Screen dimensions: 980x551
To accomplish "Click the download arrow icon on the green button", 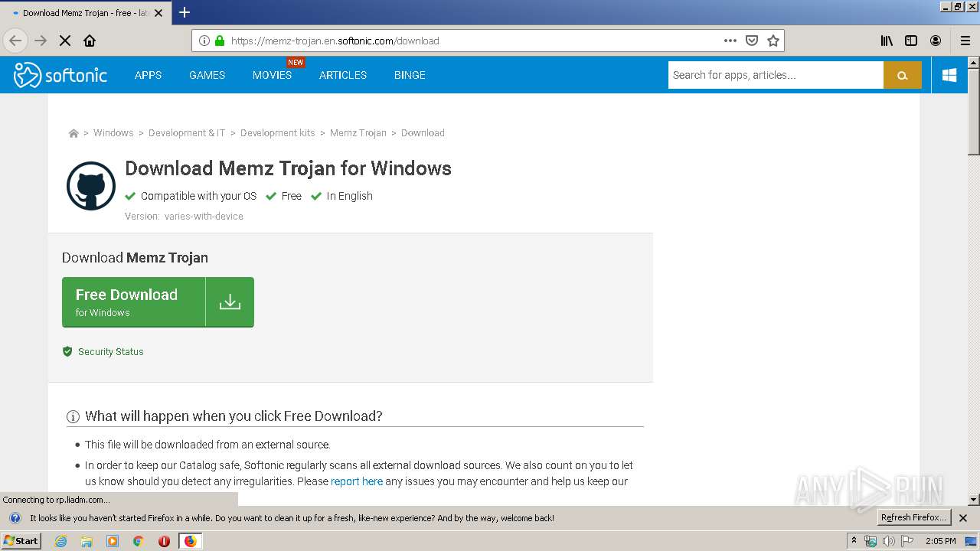I will pos(230,302).
